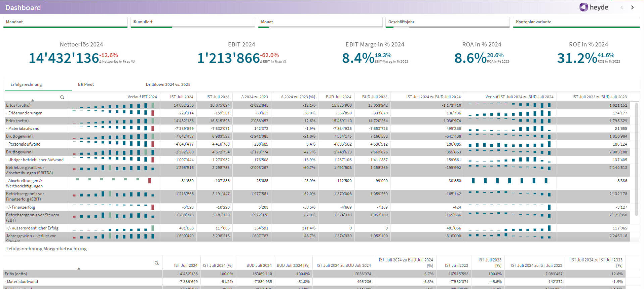The image size is (644, 289).
Task: Select the Drilldown 2024 vs. 2023 tab
Action: click(x=168, y=84)
